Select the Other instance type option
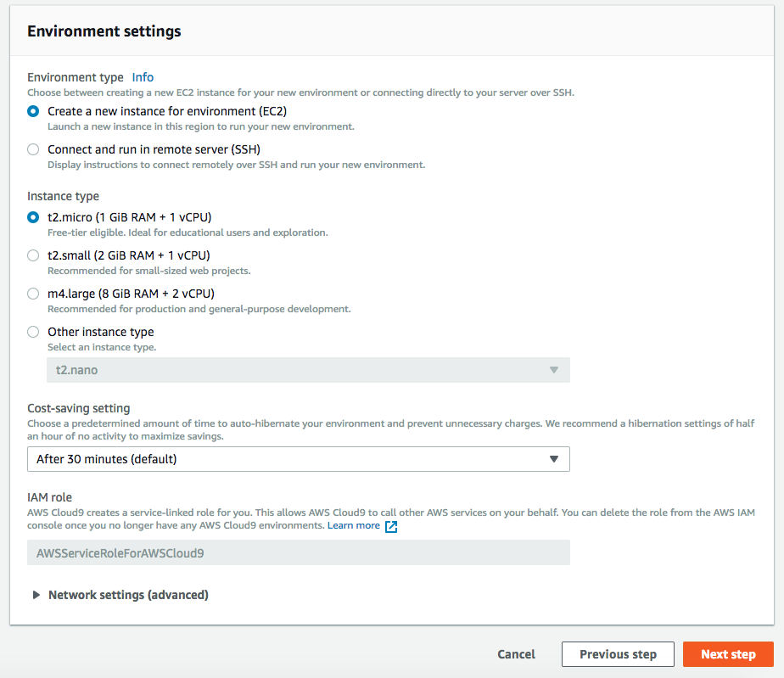 33,332
